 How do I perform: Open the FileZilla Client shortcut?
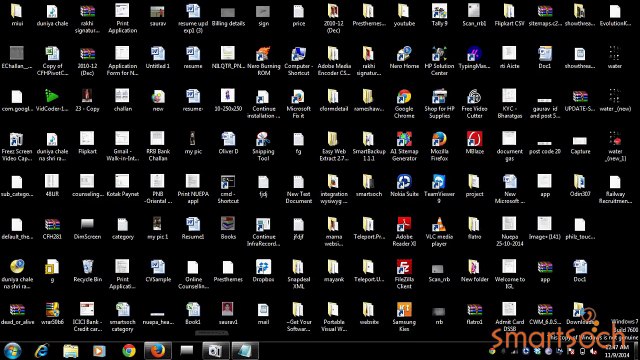[404, 274]
